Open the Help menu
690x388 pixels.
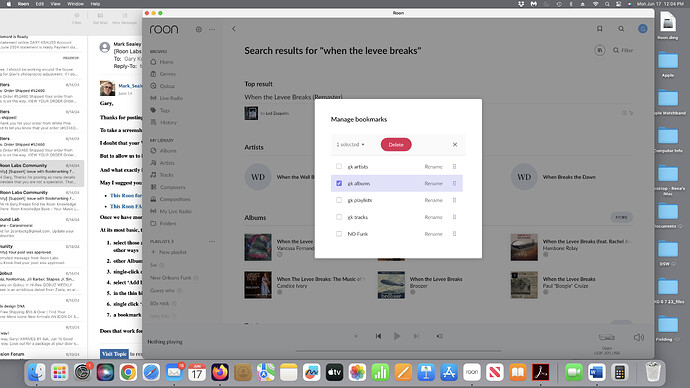(x=95, y=4)
